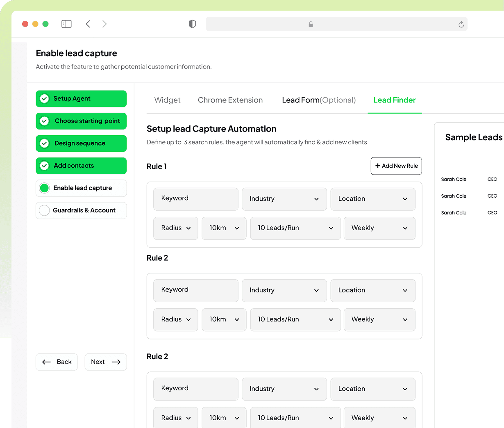Click the reload icon in the address bar
The height and width of the screenshot is (428, 504).
(x=461, y=24)
